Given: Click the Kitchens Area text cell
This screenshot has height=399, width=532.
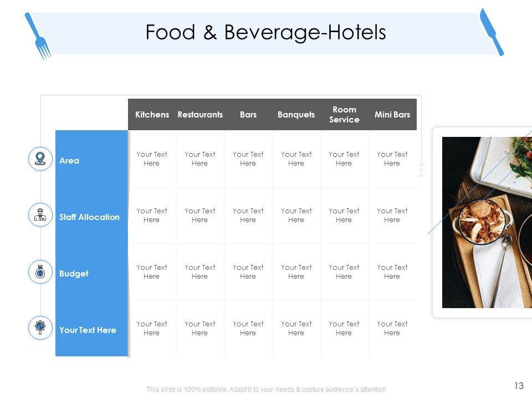Looking at the screenshot, I should point(152,159).
